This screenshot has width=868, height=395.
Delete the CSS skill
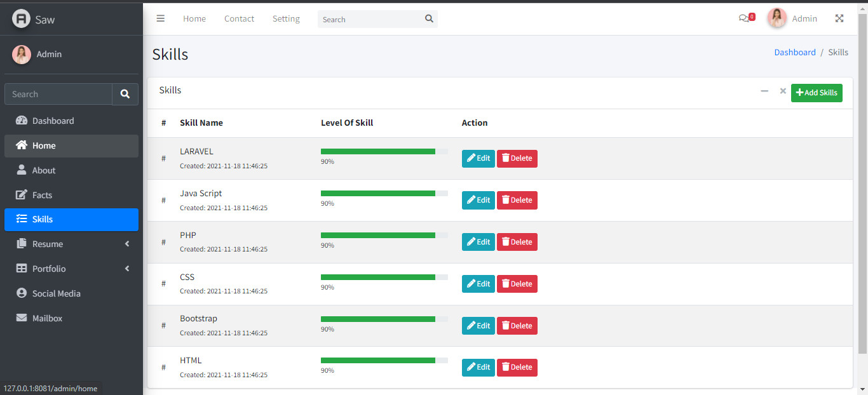pos(517,284)
